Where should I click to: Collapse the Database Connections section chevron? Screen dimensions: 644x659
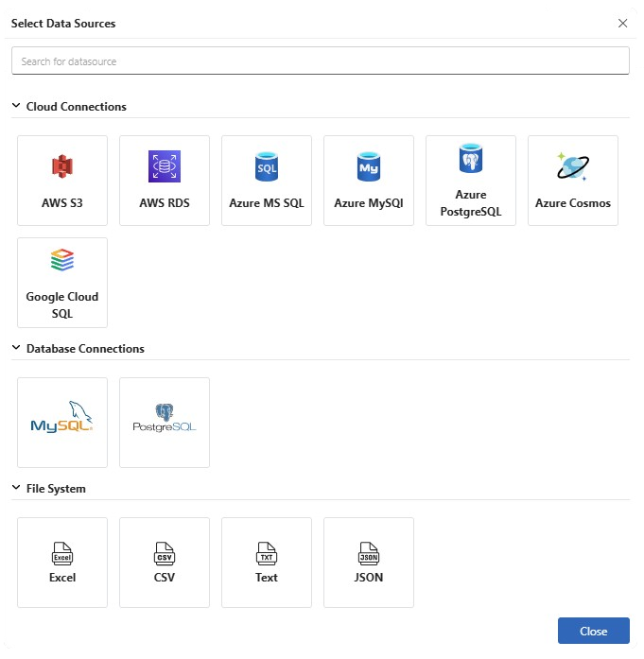coord(16,349)
